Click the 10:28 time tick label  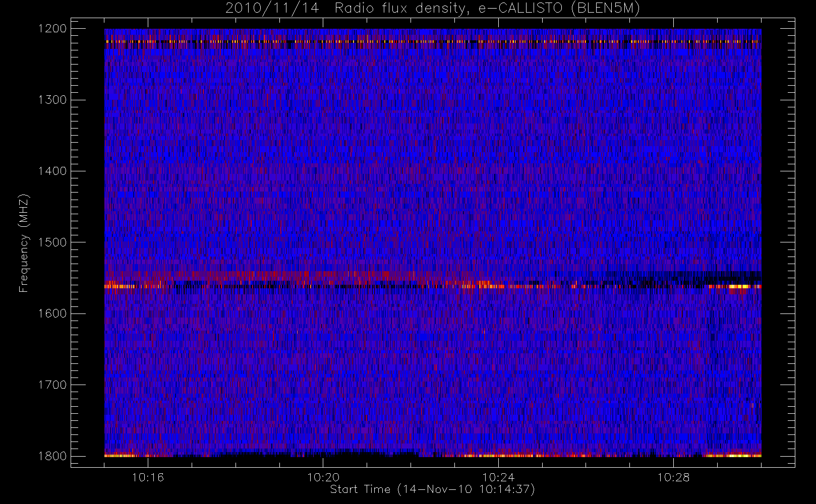pyautogui.click(x=673, y=477)
